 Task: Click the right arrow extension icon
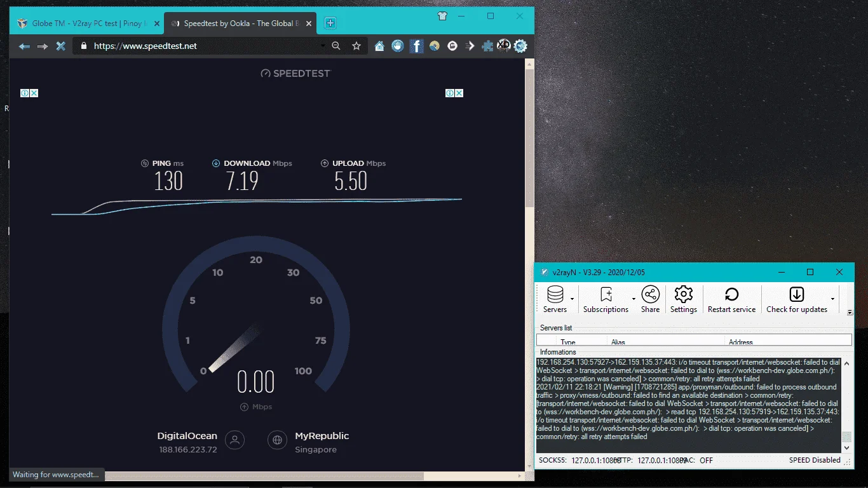(x=470, y=46)
